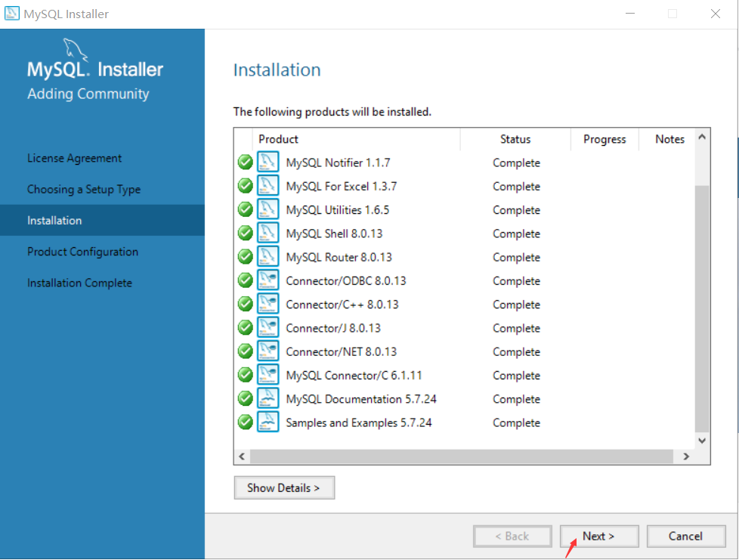The width and height of the screenshot is (739, 560).
Task: Open the Installation Complete step
Action: [x=79, y=283]
